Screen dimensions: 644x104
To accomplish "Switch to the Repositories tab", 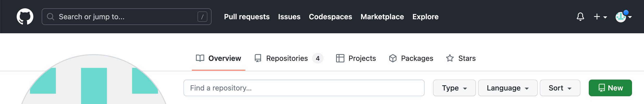I will (289, 58).
